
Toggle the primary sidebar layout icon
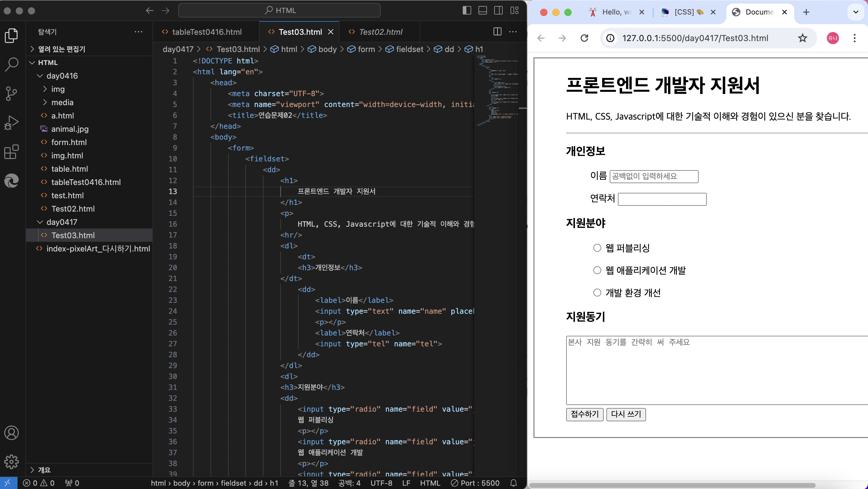pyautogui.click(x=467, y=11)
